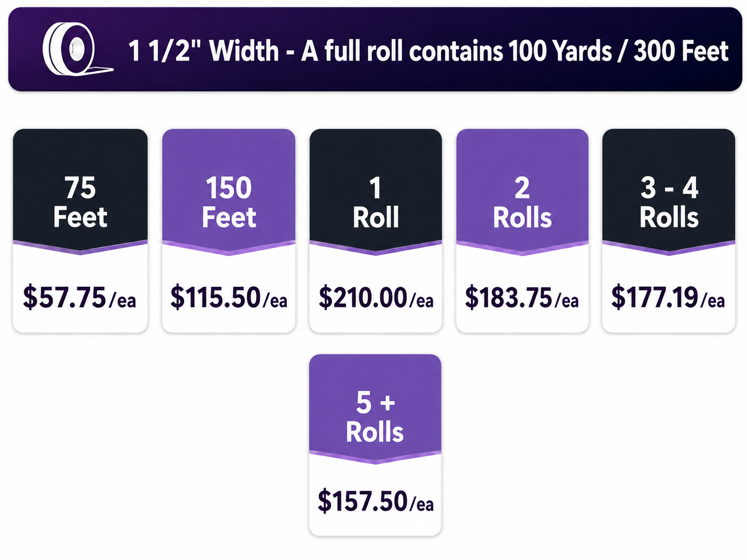Choose the 1 Roll option header

(x=376, y=192)
